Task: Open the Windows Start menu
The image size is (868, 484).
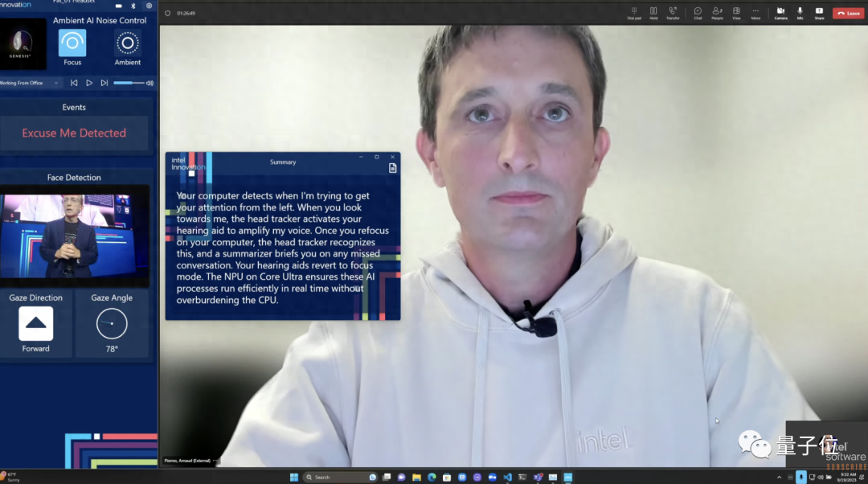Action: tap(296, 476)
